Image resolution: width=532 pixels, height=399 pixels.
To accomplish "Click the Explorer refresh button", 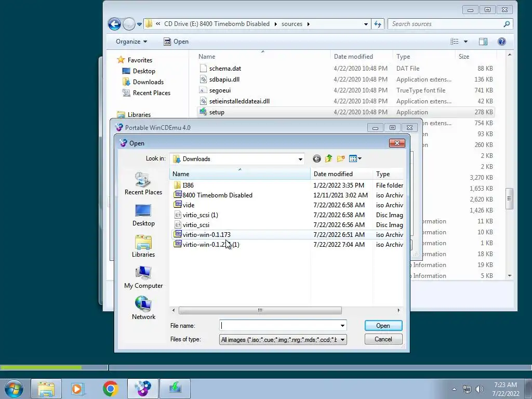I will (x=378, y=24).
